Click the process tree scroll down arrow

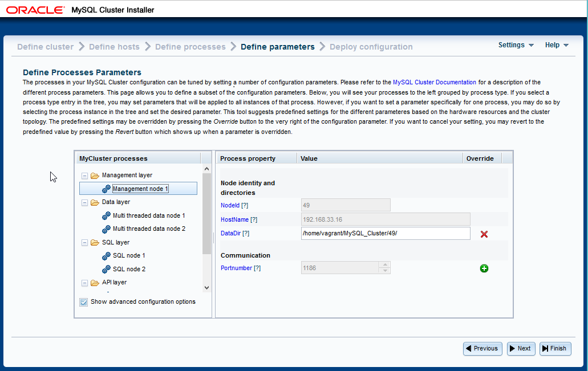coord(206,288)
